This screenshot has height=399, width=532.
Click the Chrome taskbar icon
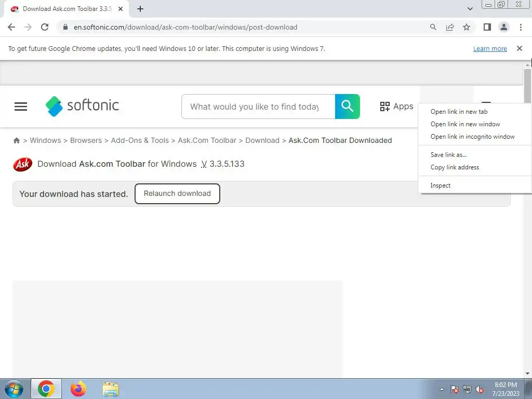46,389
